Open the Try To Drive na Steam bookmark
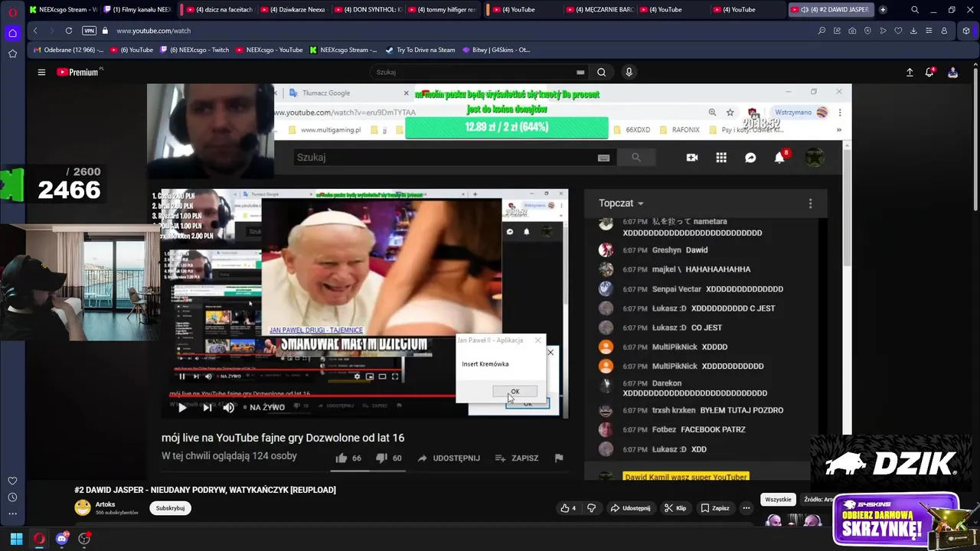The height and width of the screenshot is (551, 980). tap(420, 50)
